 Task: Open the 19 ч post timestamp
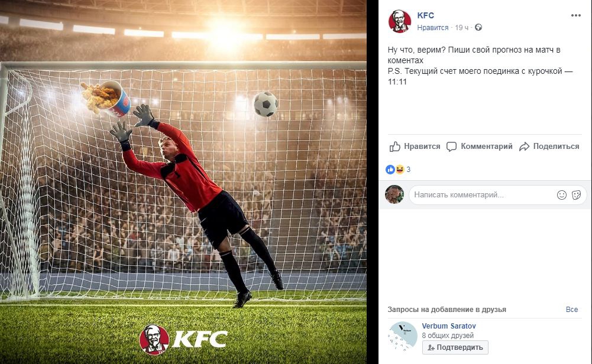(x=461, y=28)
